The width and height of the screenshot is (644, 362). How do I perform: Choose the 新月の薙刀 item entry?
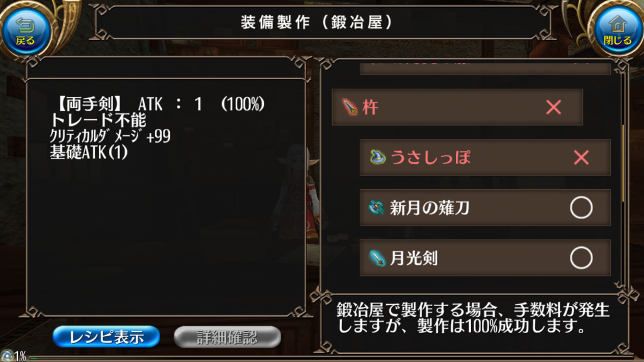(x=485, y=207)
